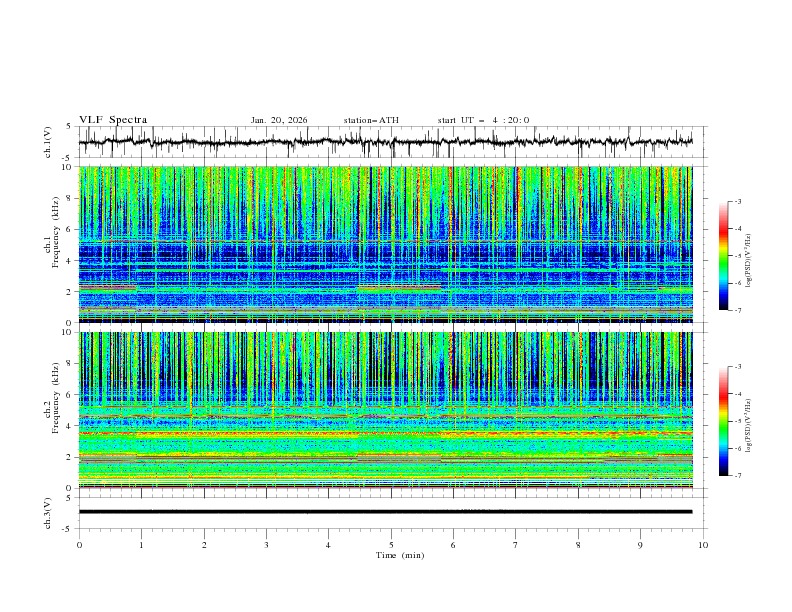Click the ch.1 spectrogram color scale bar
792x612 pixels.
[x=724, y=256]
